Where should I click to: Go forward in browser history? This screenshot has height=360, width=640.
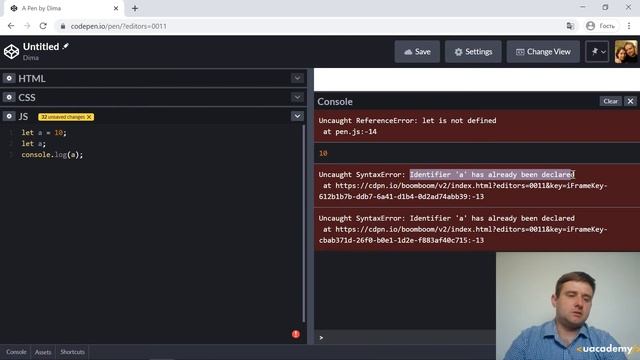[x=27, y=26]
